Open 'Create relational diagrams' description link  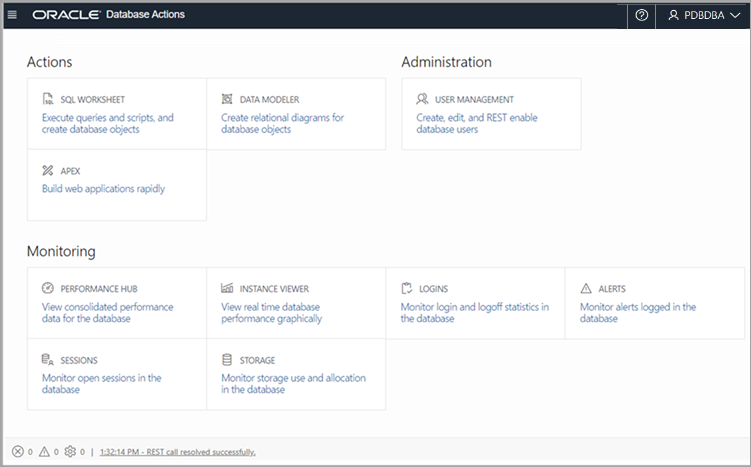(282, 123)
